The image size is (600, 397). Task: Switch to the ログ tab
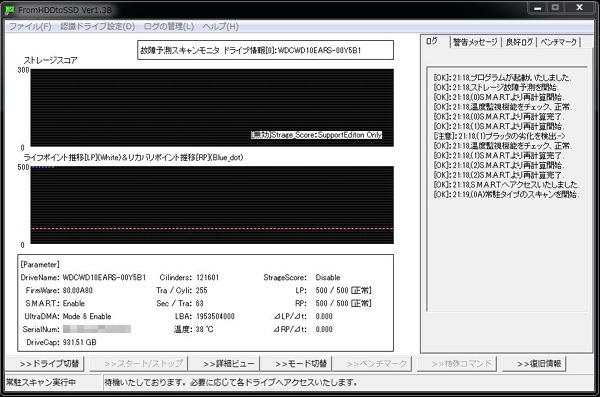pyautogui.click(x=433, y=41)
